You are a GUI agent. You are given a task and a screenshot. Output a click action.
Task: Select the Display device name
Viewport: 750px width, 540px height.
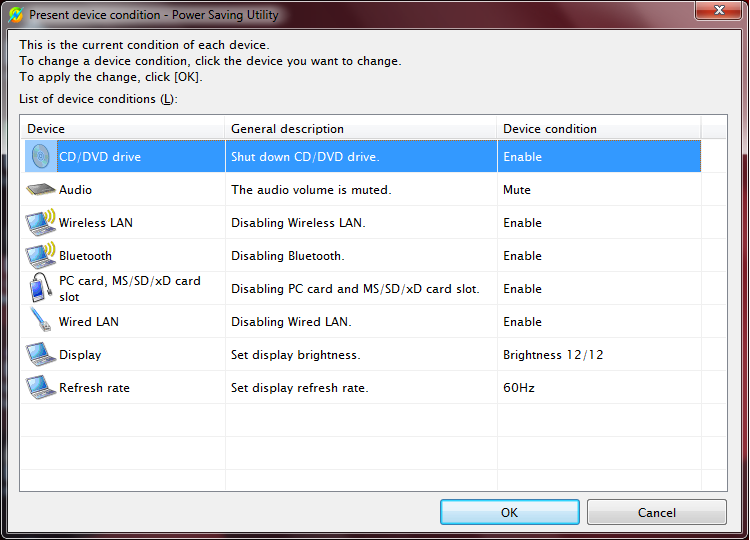80,355
